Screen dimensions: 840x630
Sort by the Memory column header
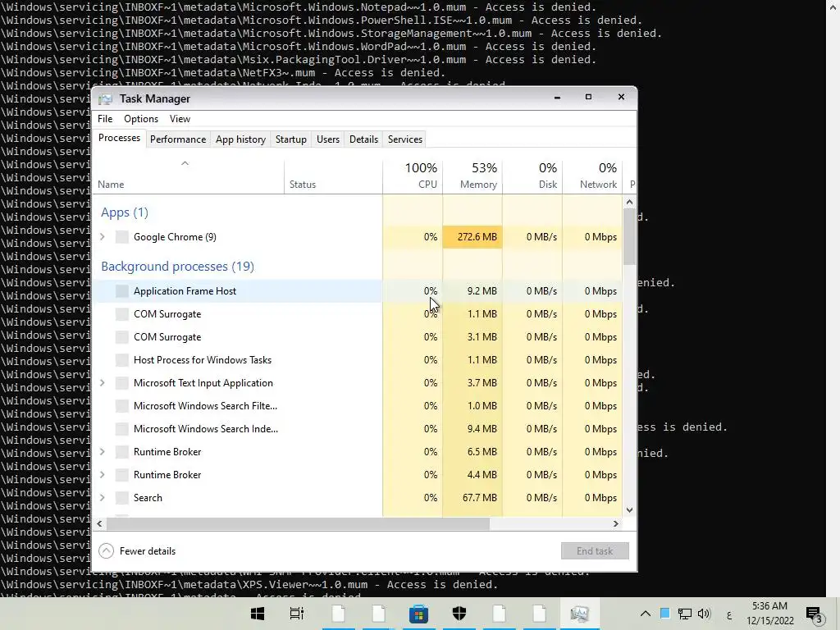pos(472,177)
